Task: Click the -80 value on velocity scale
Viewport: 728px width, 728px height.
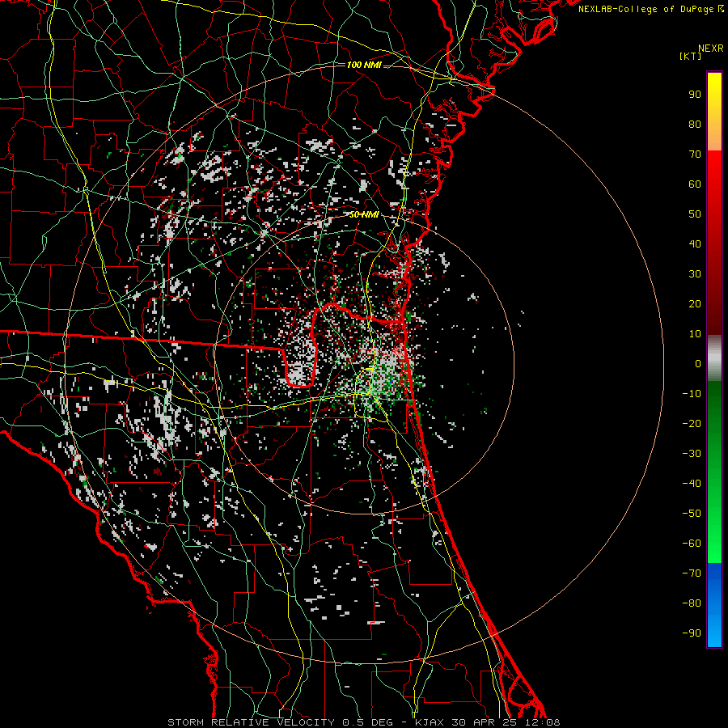Action: 692,603
